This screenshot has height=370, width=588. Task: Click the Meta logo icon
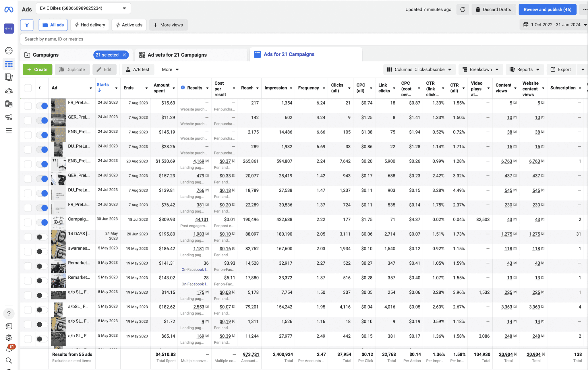[9, 10]
